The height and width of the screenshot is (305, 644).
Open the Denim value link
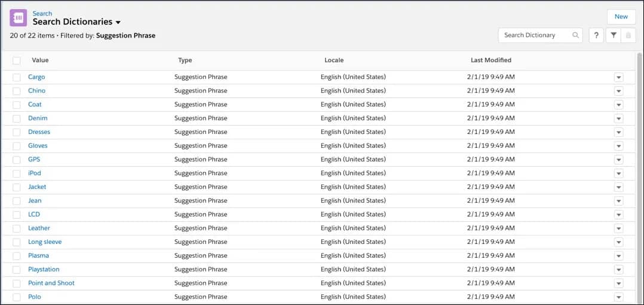pos(38,118)
